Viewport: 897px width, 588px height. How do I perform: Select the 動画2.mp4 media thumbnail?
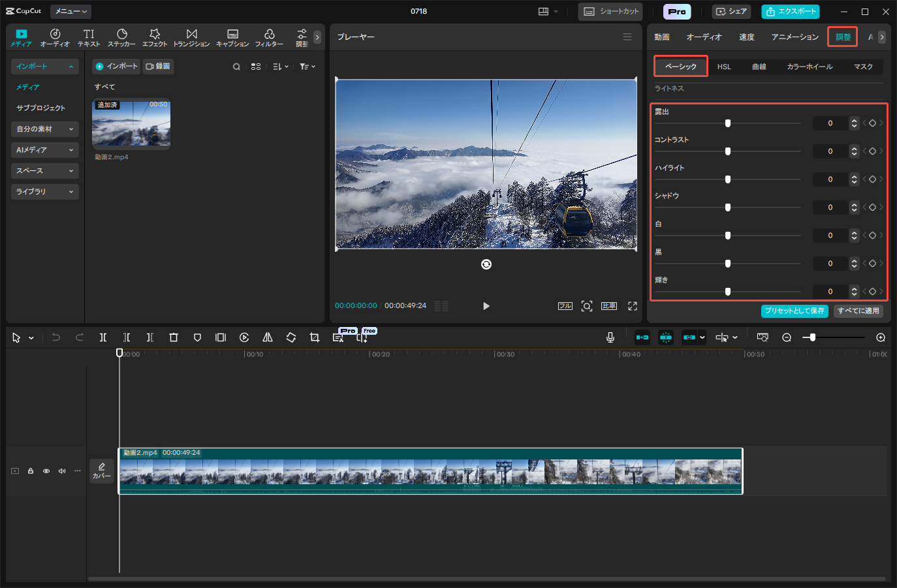[x=131, y=124]
